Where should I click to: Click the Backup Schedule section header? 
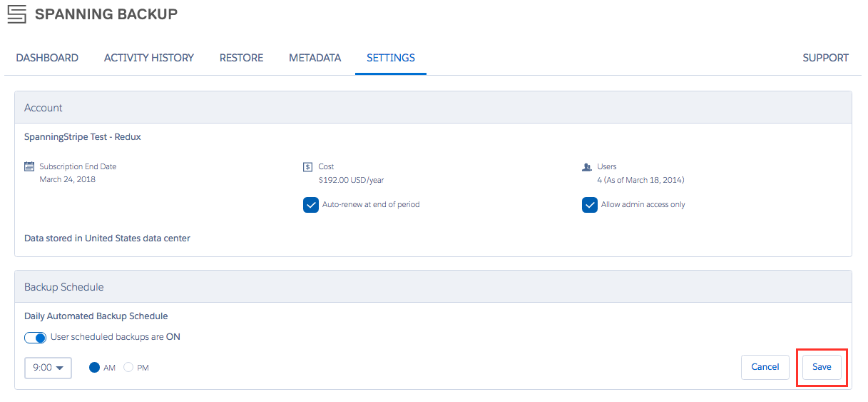click(x=433, y=287)
